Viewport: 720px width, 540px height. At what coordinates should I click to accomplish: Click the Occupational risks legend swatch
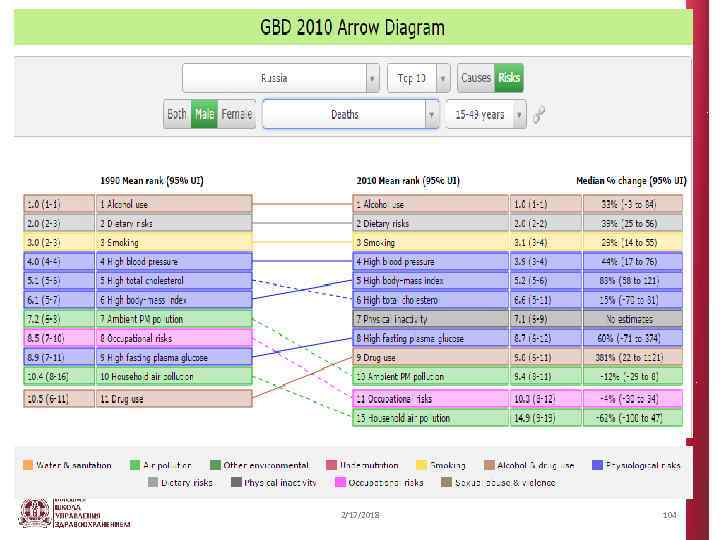click(340, 482)
